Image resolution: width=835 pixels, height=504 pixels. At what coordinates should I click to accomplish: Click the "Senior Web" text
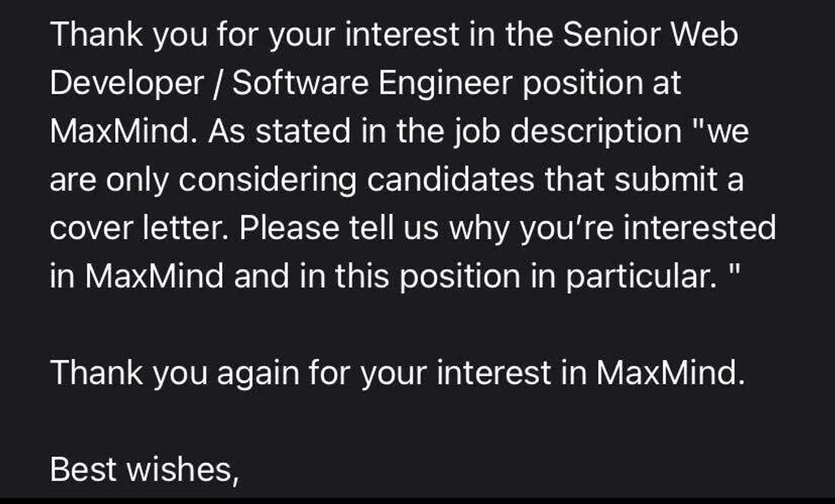click(x=649, y=35)
